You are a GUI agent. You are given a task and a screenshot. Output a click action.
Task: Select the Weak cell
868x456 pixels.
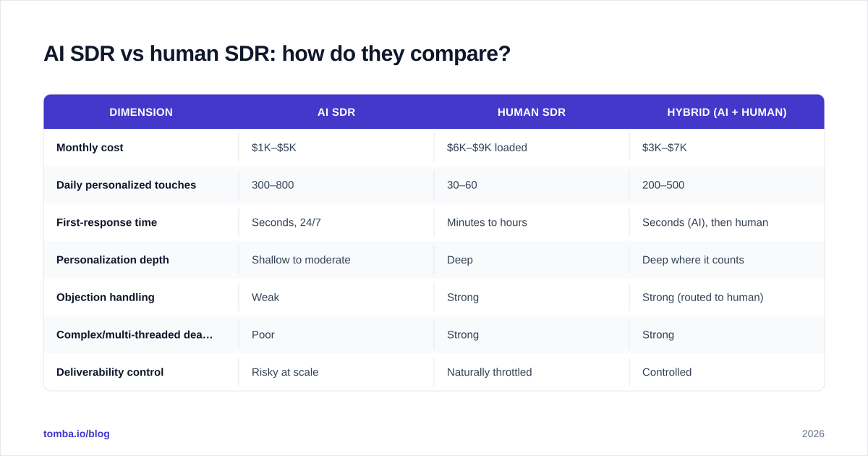336,297
